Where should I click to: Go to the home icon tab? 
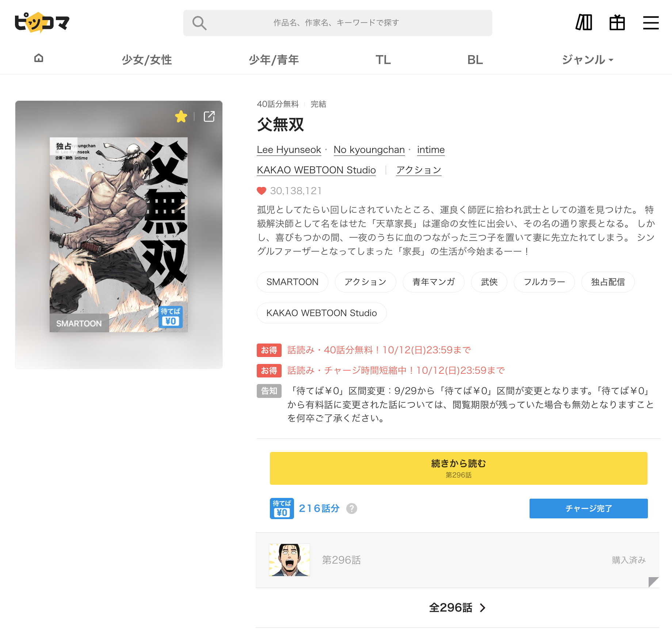click(x=39, y=58)
